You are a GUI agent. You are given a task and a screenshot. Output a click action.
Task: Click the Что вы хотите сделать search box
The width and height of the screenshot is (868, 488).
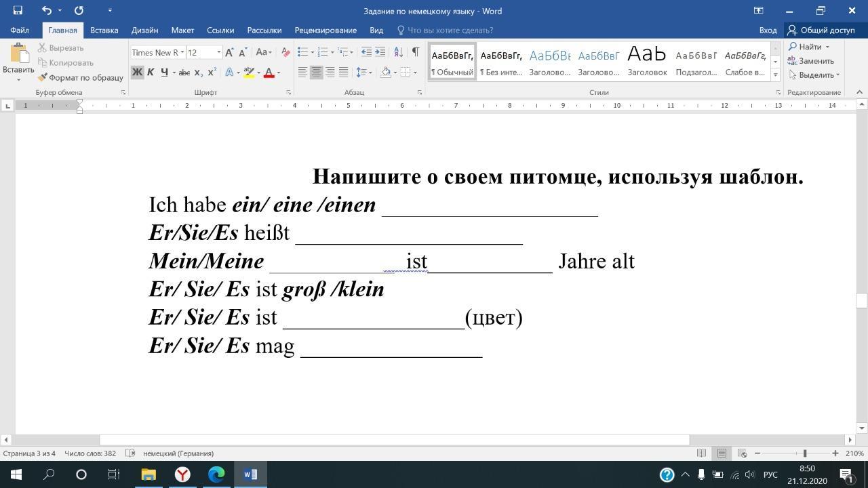pos(450,30)
